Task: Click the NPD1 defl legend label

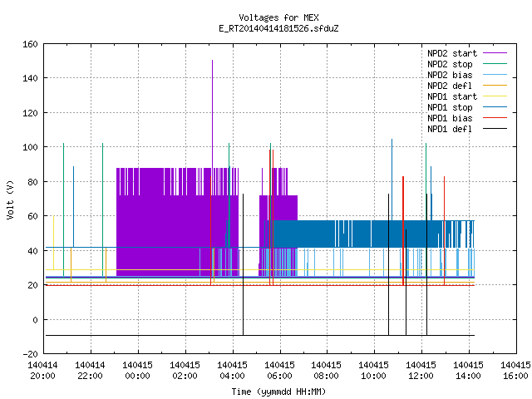Action: (450, 129)
